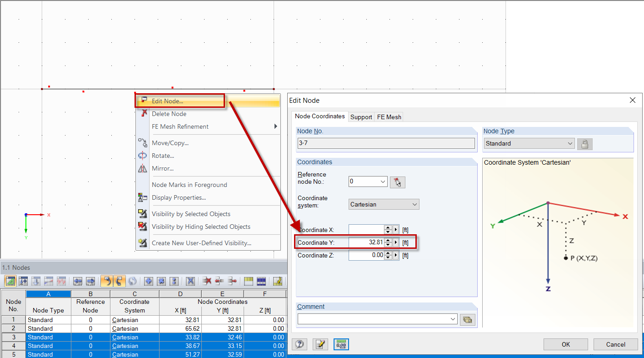The image size is (644, 358).
Task: Select reference node graphically with picker icon
Action: click(397, 182)
